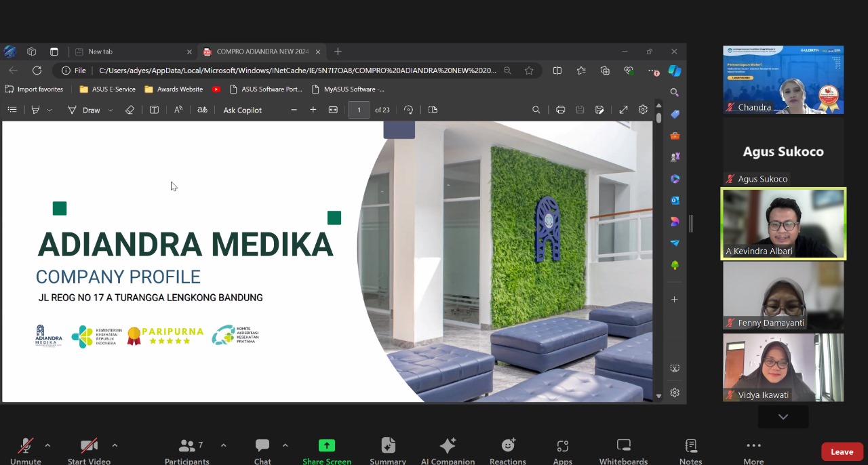Expand the Highlight color options arrow
Image resolution: width=868 pixels, height=465 pixels.
[x=50, y=110]
